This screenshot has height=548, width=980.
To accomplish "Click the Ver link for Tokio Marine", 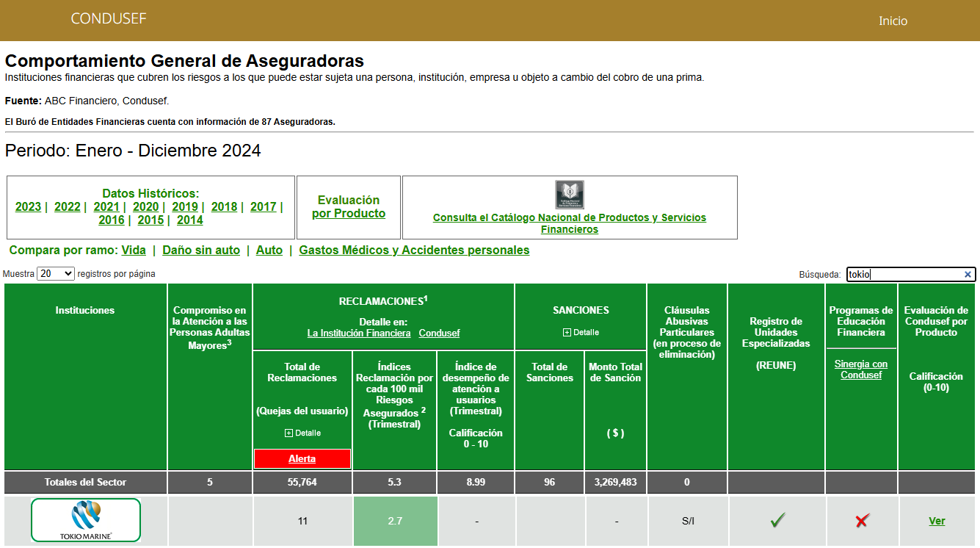I will pyautogui.click(x=937, y=521).
